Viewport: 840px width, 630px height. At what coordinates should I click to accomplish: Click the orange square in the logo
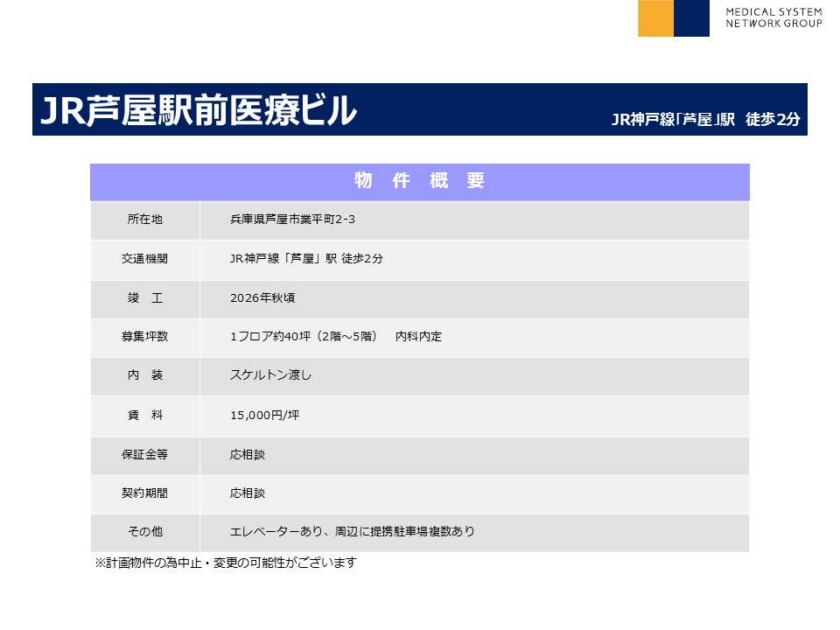(x=655, y=18)
